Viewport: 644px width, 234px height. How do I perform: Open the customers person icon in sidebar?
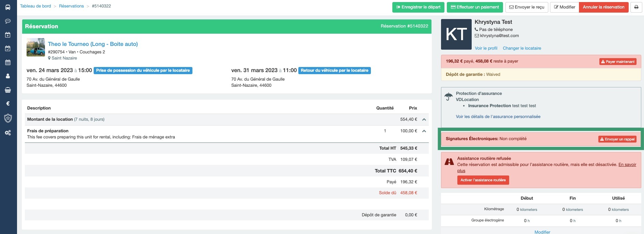point(8,76)
